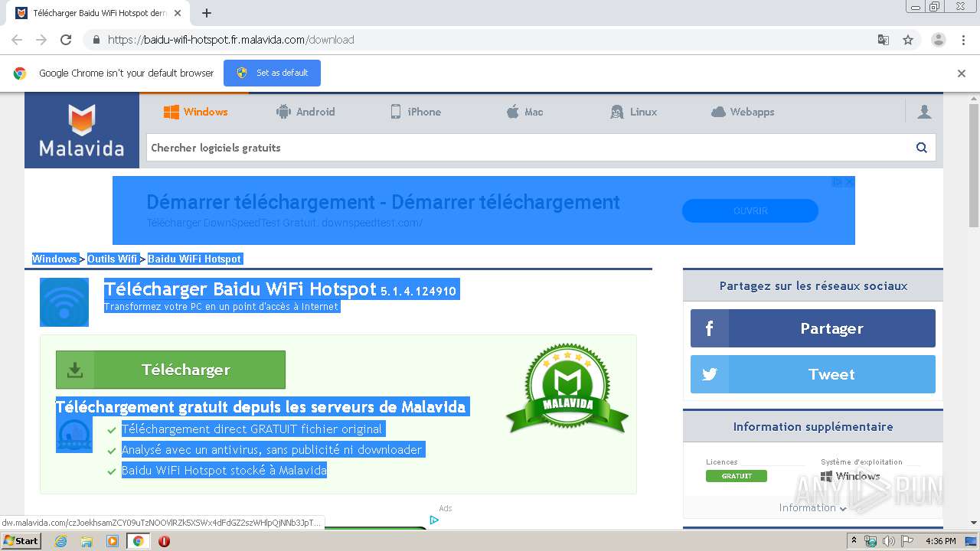Click the Tweet button
This screenshot has width=980, height=551.
(813, 374)
